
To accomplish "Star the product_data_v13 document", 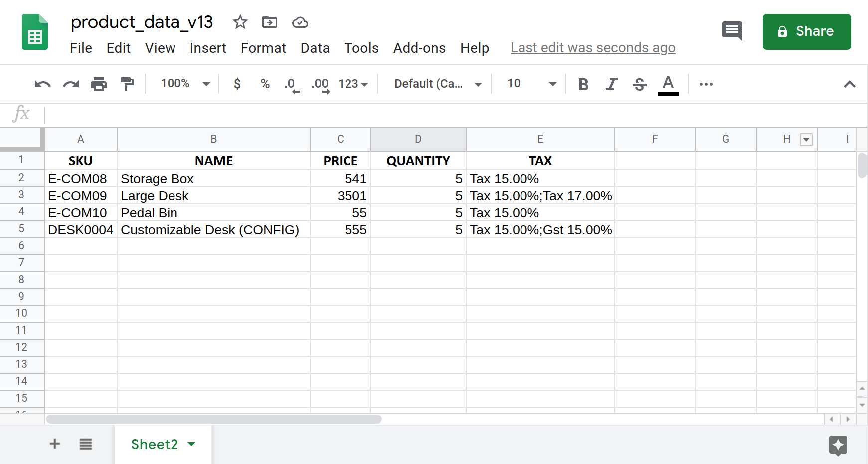I will [x=240, y=22].
